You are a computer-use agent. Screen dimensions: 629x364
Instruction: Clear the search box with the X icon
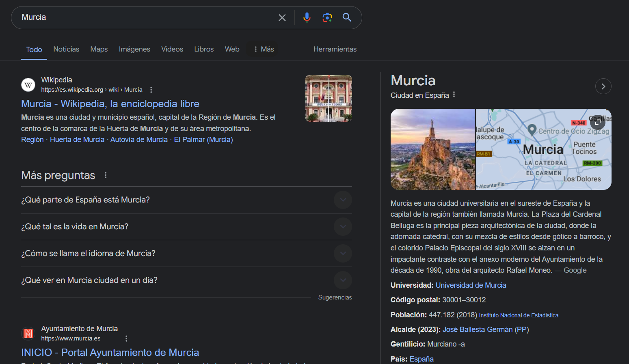[282, 17]
